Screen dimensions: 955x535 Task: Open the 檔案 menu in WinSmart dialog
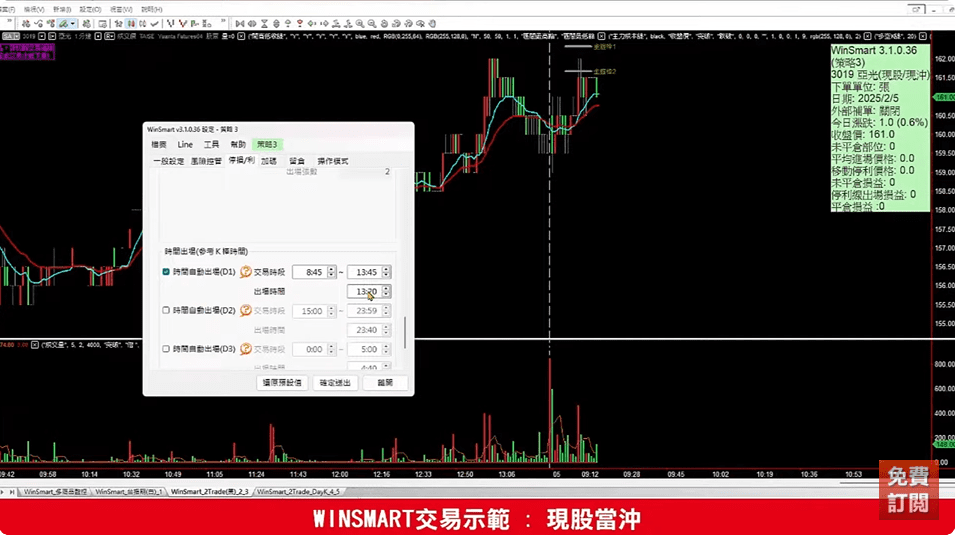pyautogui.click(x=159, y=144)
